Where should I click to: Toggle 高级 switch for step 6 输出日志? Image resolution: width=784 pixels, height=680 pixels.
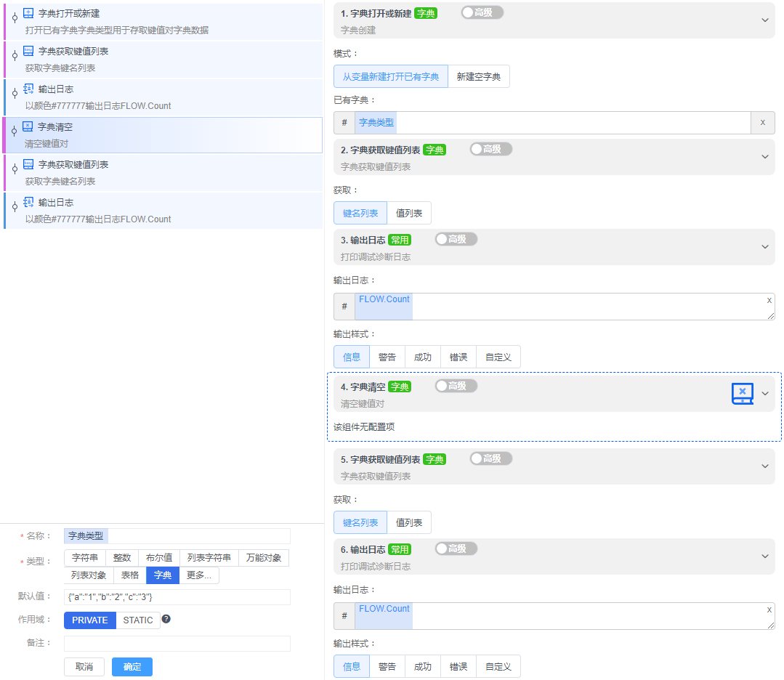[456, 549]
